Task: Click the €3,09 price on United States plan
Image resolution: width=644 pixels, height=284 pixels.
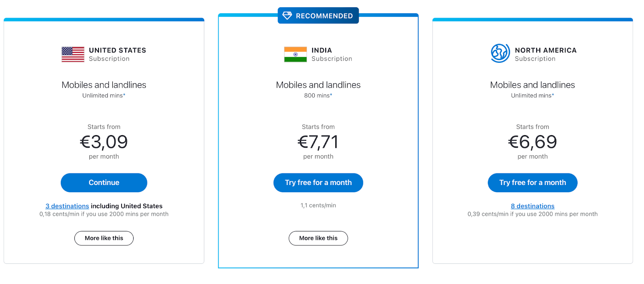Action: (104, 142)
